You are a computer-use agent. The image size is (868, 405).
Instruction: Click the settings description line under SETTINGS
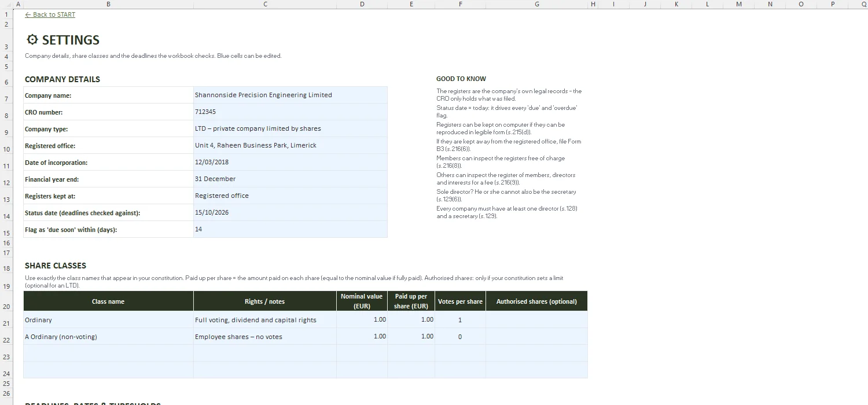tap(153, 56)
